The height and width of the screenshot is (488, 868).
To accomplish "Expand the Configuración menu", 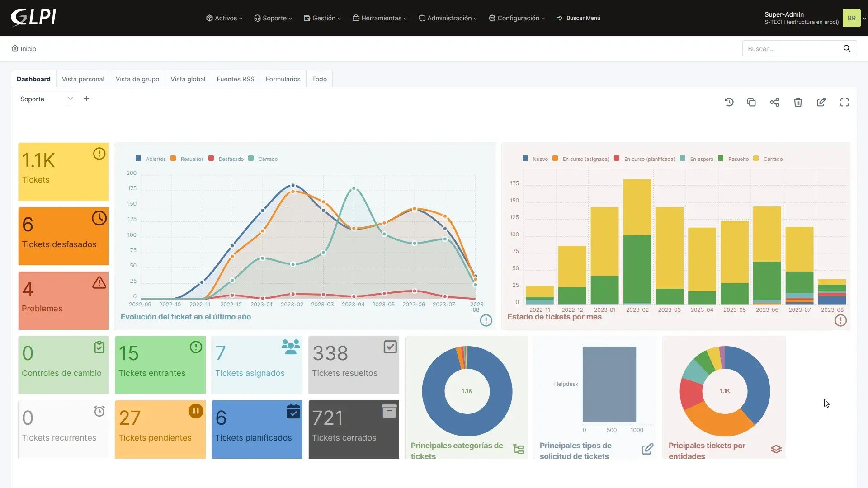I will point(517,18).
